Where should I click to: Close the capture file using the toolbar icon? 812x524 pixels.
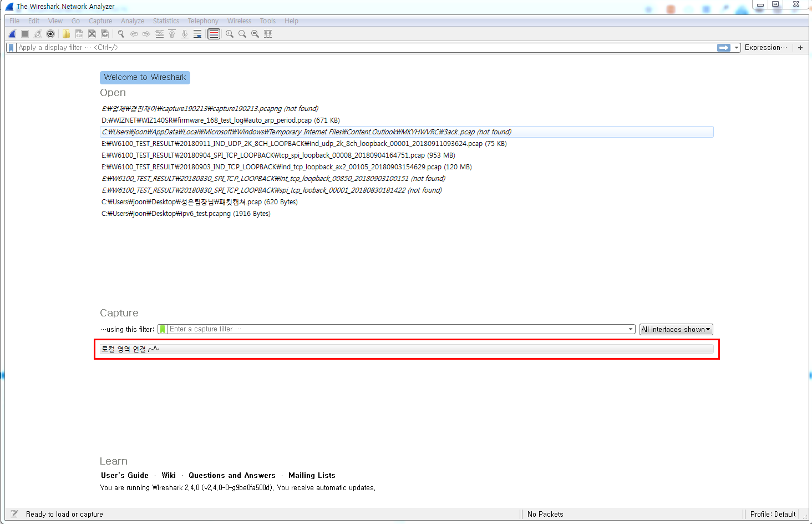click(x=92, y=34)
